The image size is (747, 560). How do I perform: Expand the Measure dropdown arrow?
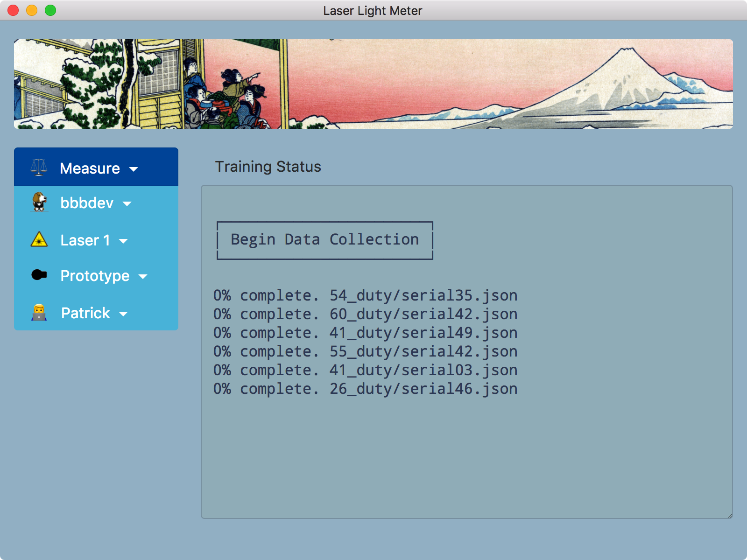134,169
